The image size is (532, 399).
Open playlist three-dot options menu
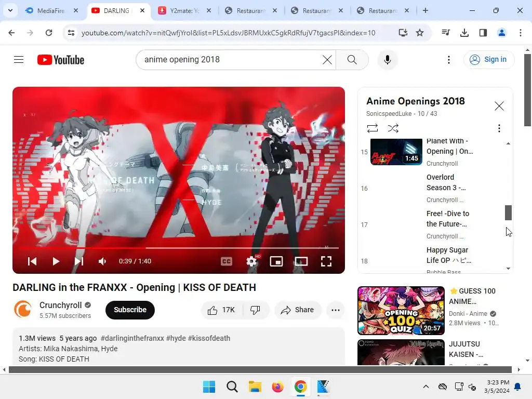pyautogui.click(x=499, y=128)
